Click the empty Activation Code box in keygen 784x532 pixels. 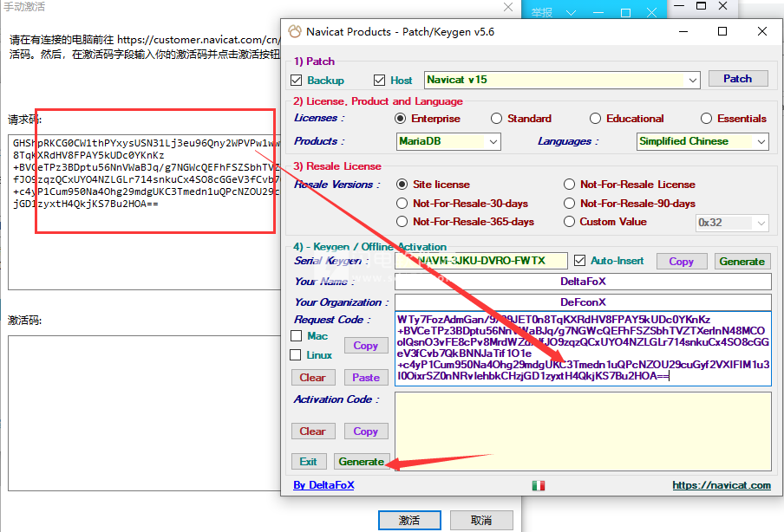pyautogui.click(x=583, y=431)
